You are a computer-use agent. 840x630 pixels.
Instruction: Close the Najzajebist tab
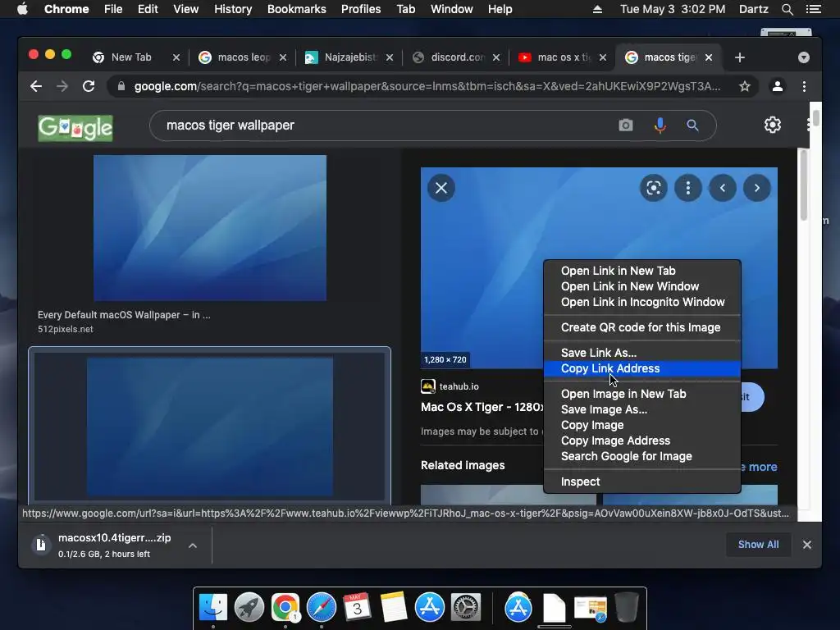390,57
